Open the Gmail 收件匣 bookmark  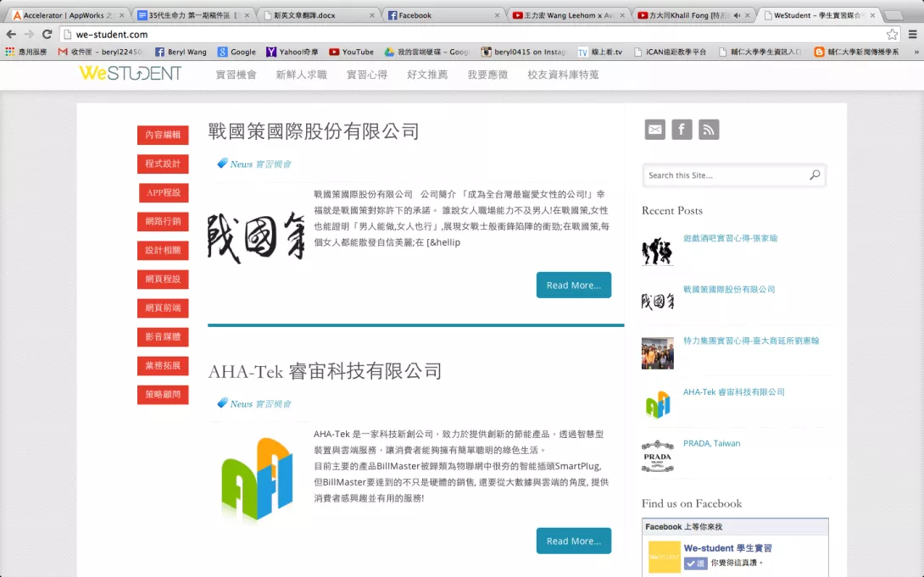(x=100, y=52)
